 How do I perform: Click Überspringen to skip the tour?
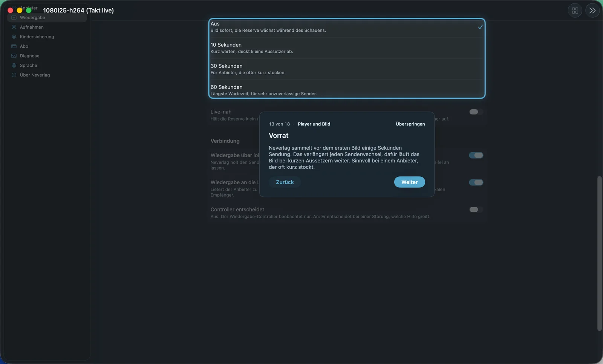[x=410, y=124]
